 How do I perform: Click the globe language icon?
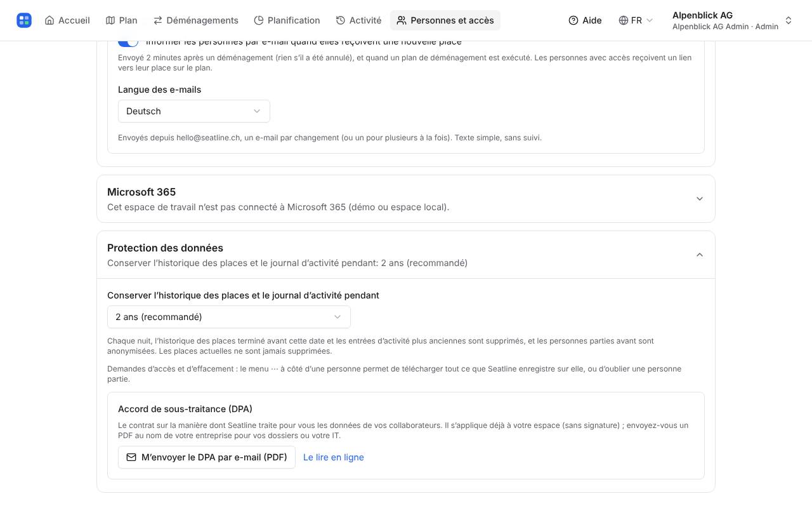(624, 20)
